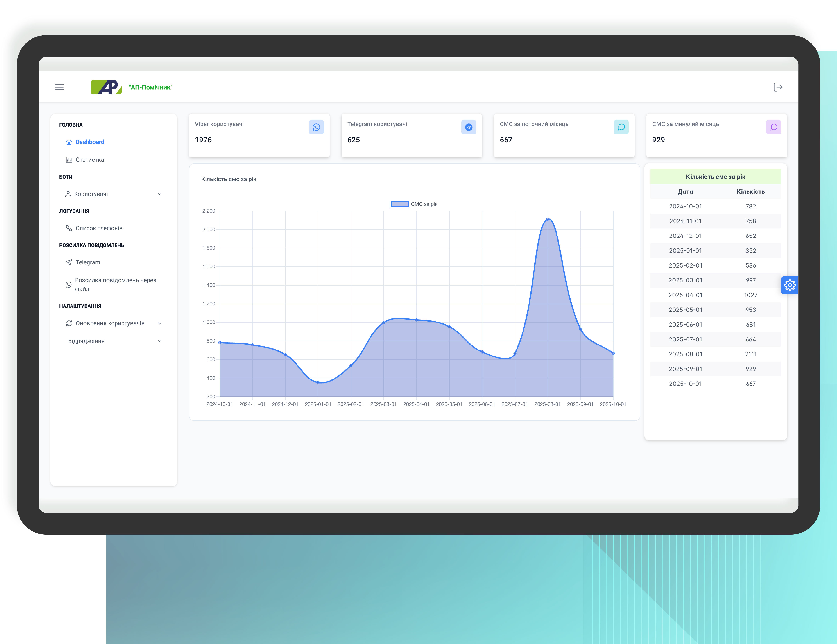Click the Telegram users card icon

[x=468, y=127]
